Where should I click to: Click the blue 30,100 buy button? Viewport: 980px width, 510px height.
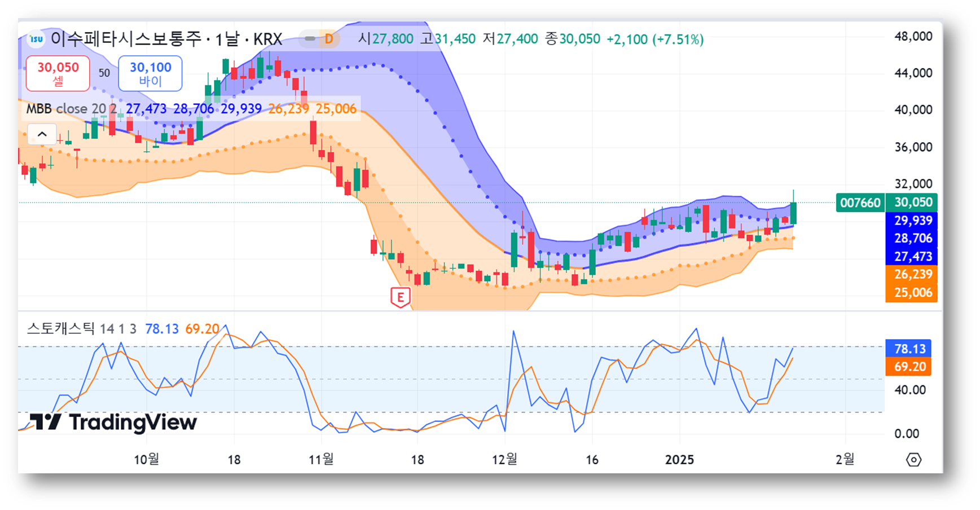(x=150, y=73)
